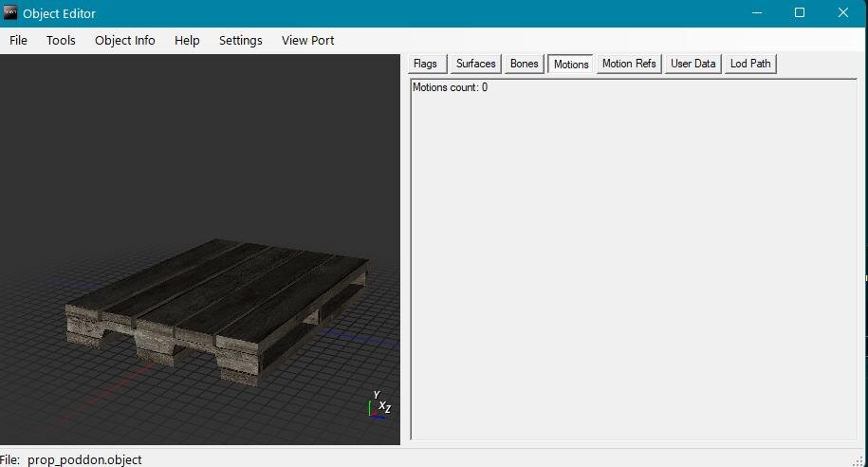Open the Help menu

coord(187,40)
